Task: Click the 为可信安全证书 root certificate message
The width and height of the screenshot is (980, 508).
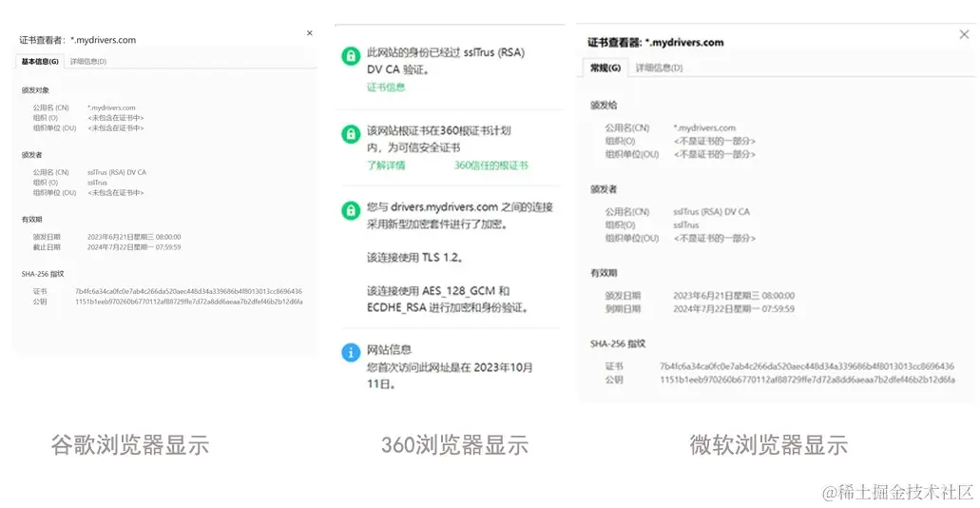Action: coord(441,139)
